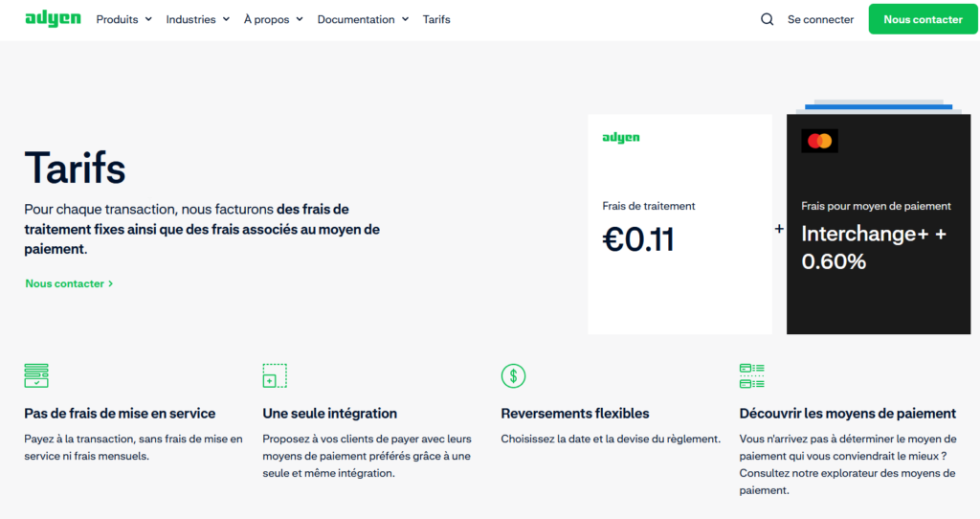Click Se connecter link

820,19
